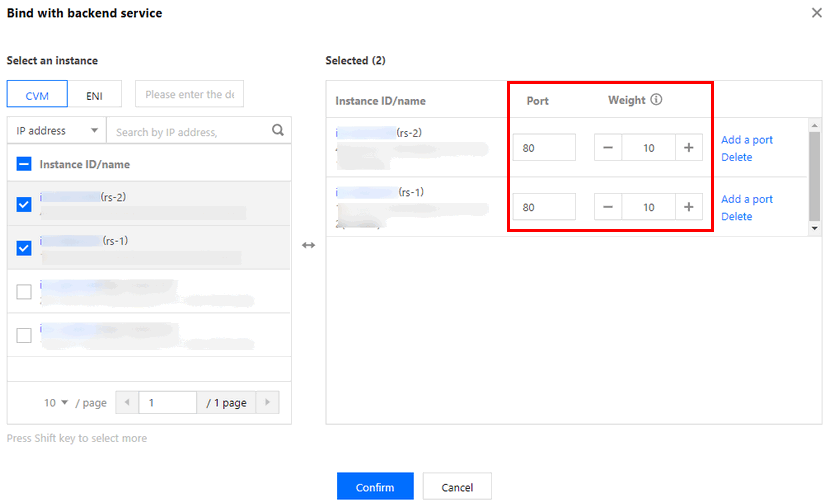Go to previous page arrow
Viewport: 830px width, 503px height.
tap(127, 402)
